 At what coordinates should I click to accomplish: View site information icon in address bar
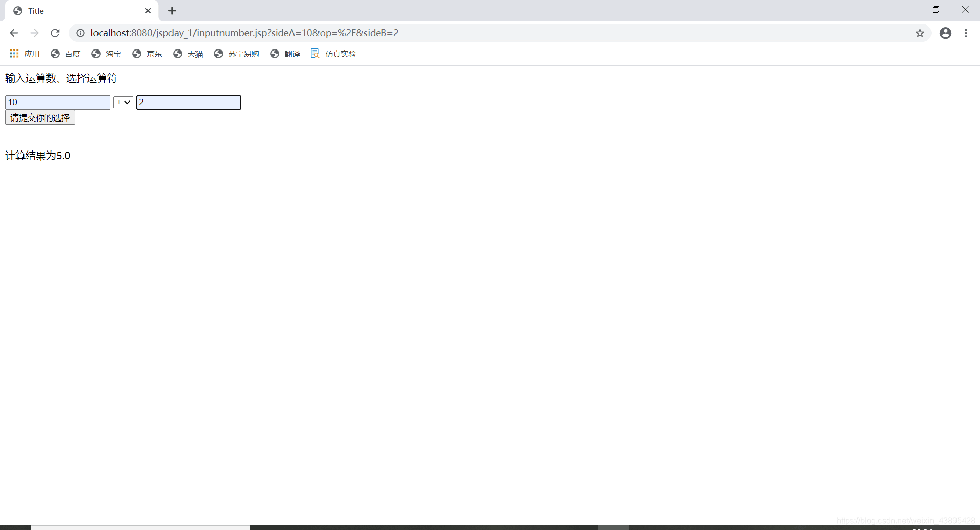click(x=80, y=33)
